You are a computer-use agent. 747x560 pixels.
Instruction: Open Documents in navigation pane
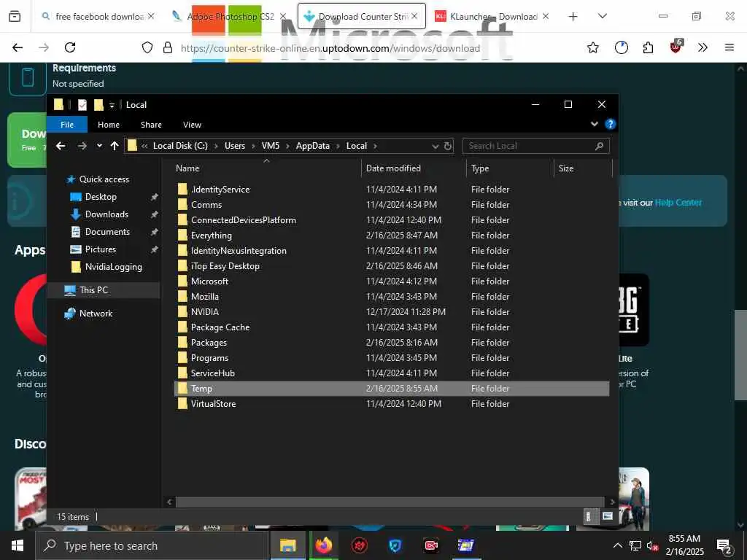pyautogui.click(x=107, y=232)
